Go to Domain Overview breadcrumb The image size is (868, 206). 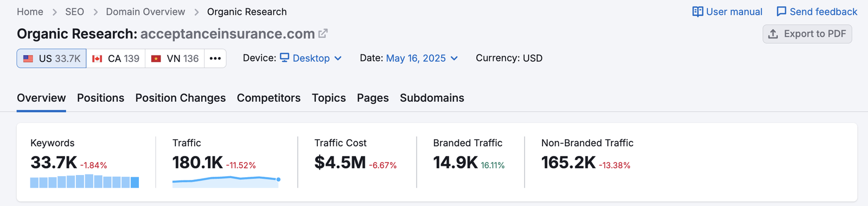[x=145, y=12]
